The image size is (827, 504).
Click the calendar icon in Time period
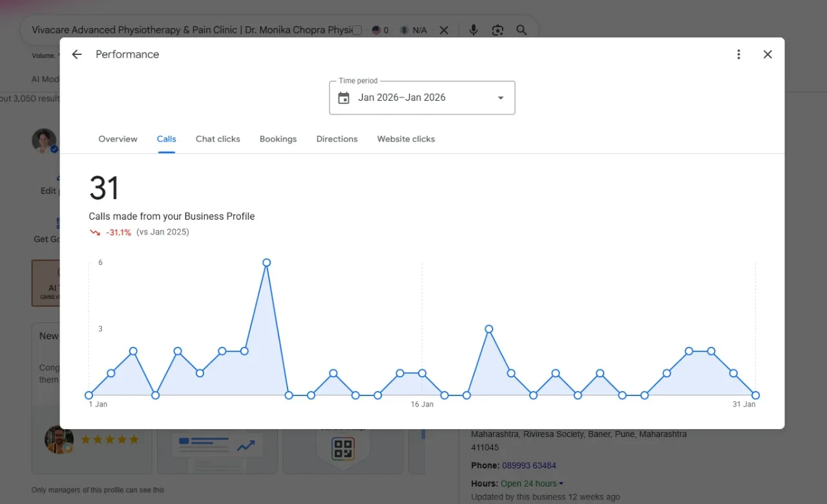coord(344,98)
